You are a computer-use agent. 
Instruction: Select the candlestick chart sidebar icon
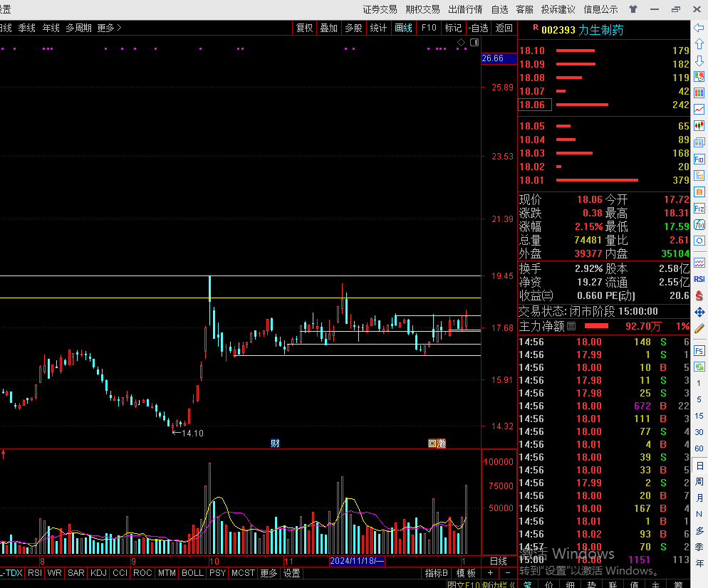699,126
